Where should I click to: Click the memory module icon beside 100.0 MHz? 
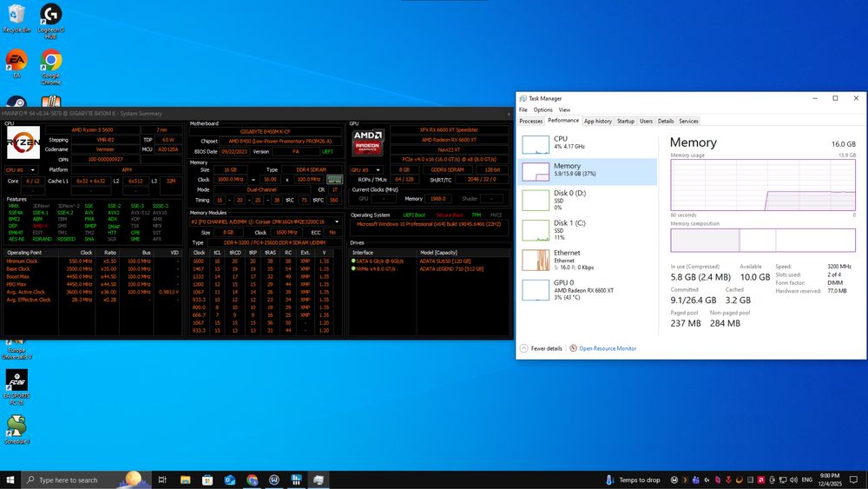pyautogui.click(x=334, y=180)
